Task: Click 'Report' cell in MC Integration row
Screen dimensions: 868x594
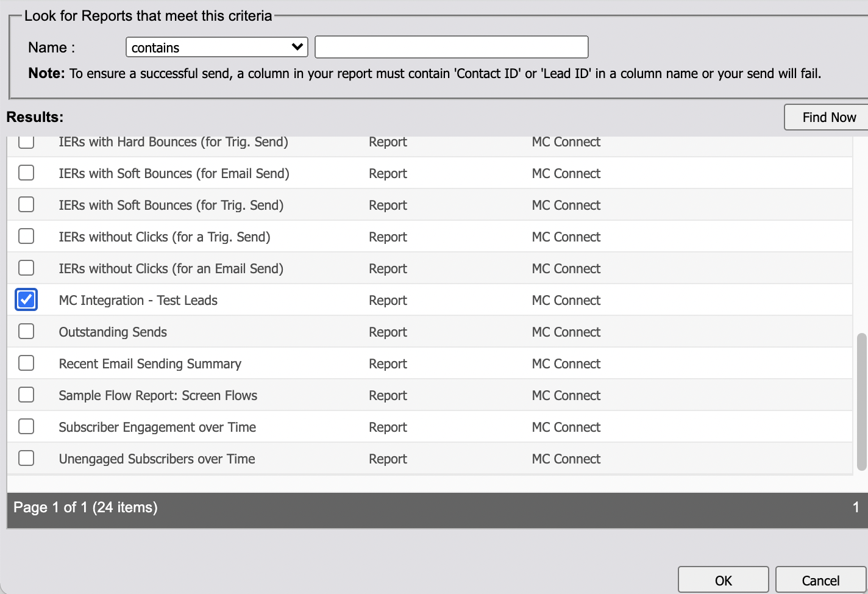Action: point(388,300)
